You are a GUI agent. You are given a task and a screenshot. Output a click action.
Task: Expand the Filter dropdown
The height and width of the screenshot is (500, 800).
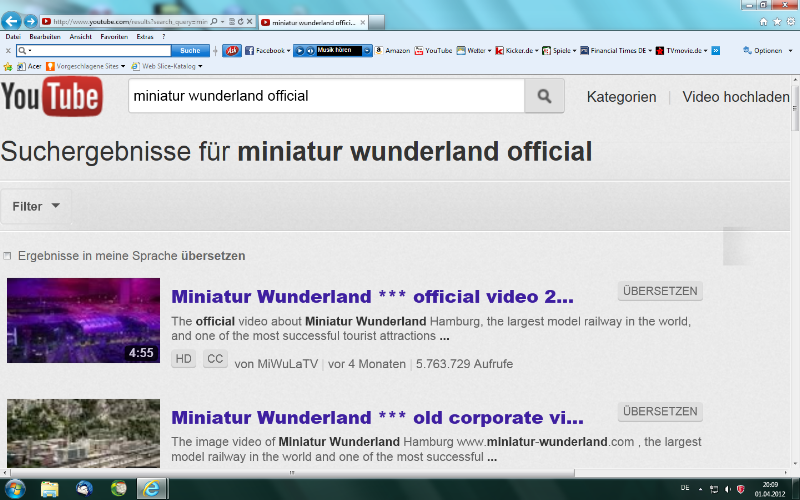click(36, 206)
